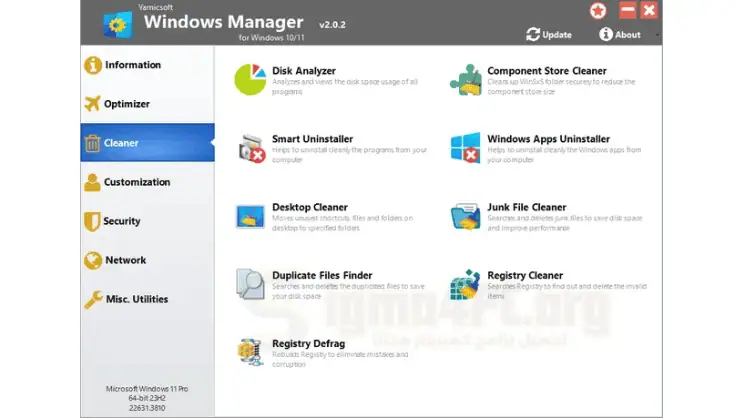The height and width of the screenshot is (418, 743).
Task: Open Registry Cleaner title link
Action: (x=525, y=275)
